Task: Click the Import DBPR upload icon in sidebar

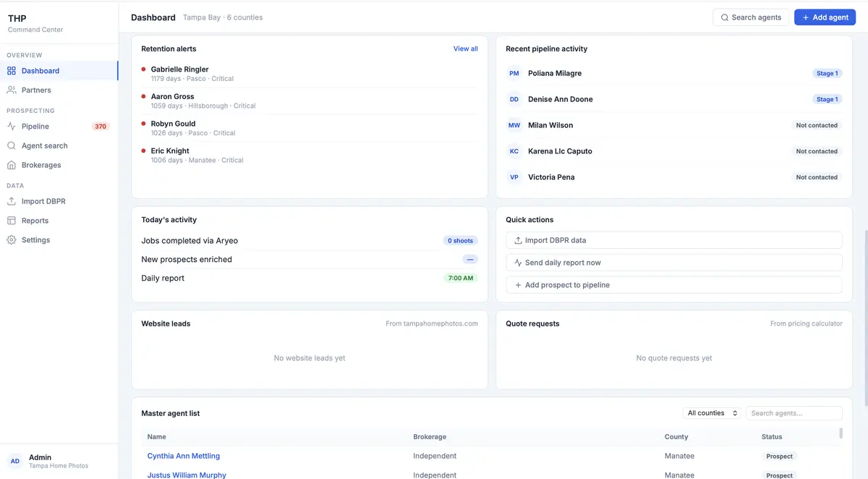Action: [x=12, y=201]
